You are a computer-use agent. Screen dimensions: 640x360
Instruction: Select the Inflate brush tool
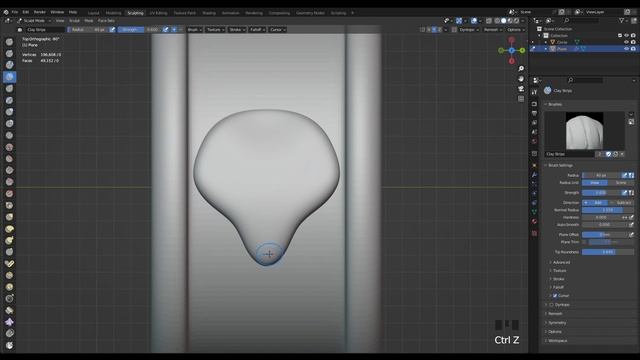pyautogui.click(x=9, y=112)
